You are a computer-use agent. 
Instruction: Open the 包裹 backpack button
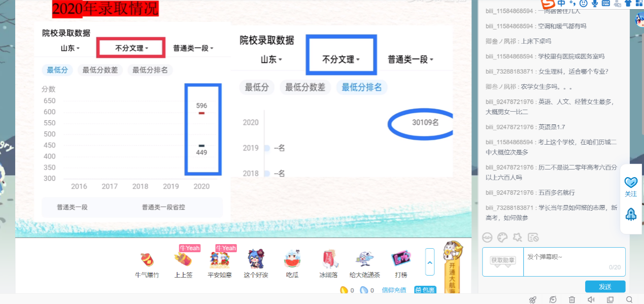point(425,290)
